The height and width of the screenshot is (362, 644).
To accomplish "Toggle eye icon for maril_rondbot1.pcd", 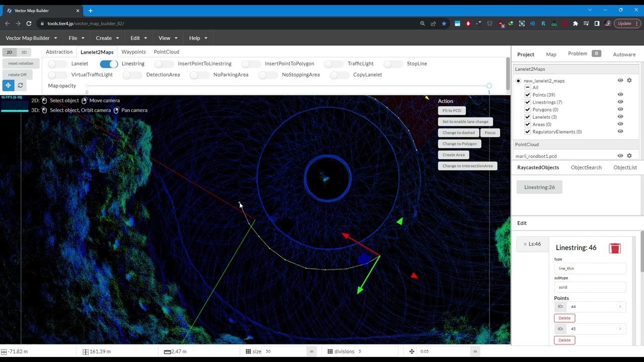I will [x=620, y=156].
